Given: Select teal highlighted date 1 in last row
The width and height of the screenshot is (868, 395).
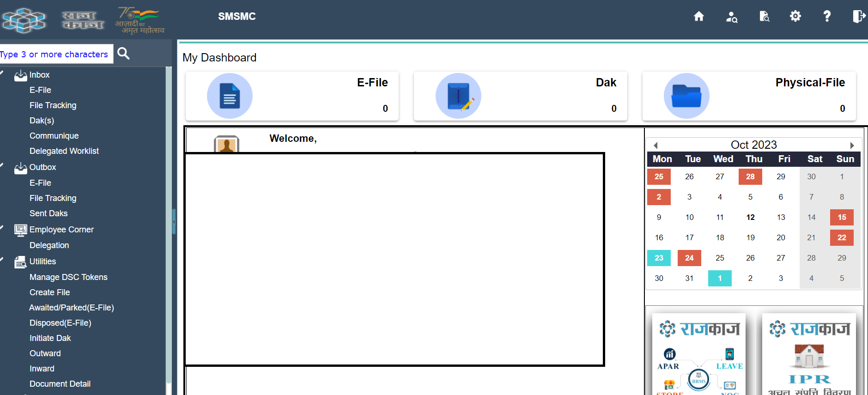Looking at the screenshot, I should [720, 278].
